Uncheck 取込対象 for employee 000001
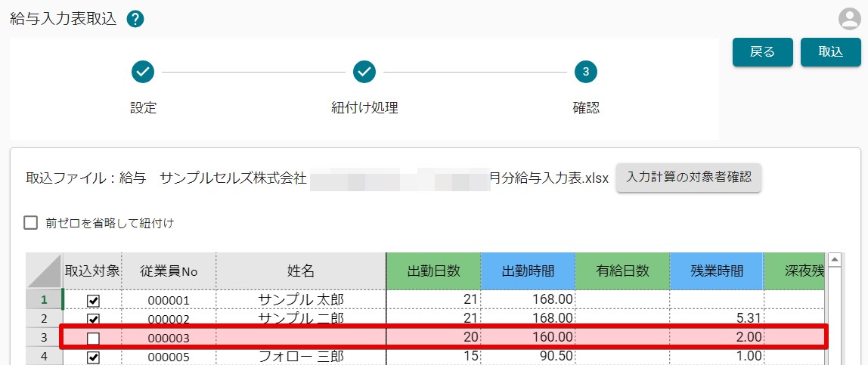The width and height of the screenshot is (868, 365). pyautogui.click(x=94, y=300)
